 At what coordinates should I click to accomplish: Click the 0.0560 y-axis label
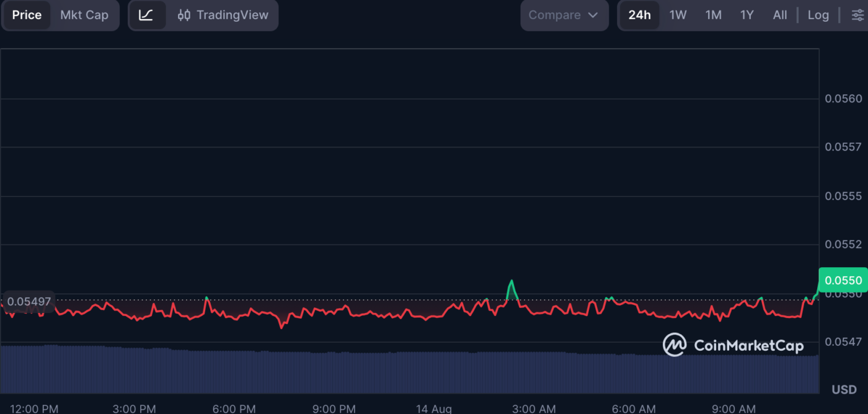pyautogui.click(x=843, y=99)
